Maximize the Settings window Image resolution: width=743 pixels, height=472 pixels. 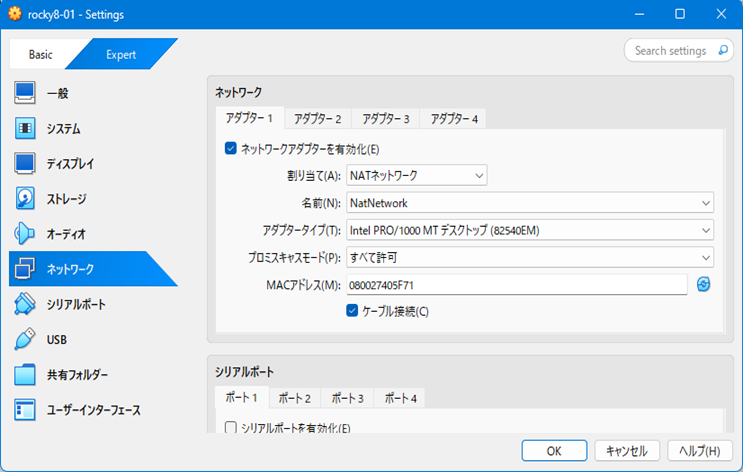(x=680, y=14)
